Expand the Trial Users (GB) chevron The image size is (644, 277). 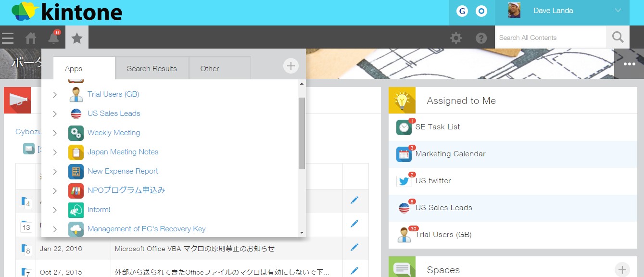pos(55,95)
